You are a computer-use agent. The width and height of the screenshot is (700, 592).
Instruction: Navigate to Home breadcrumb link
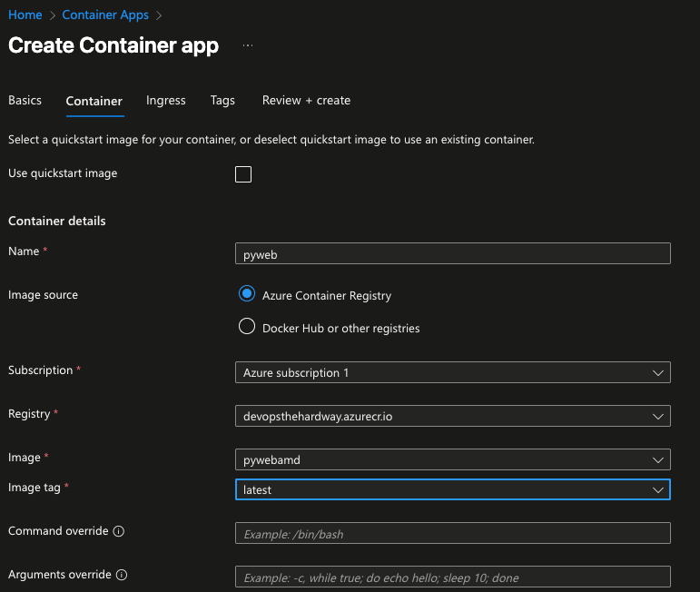coord(25,15)
